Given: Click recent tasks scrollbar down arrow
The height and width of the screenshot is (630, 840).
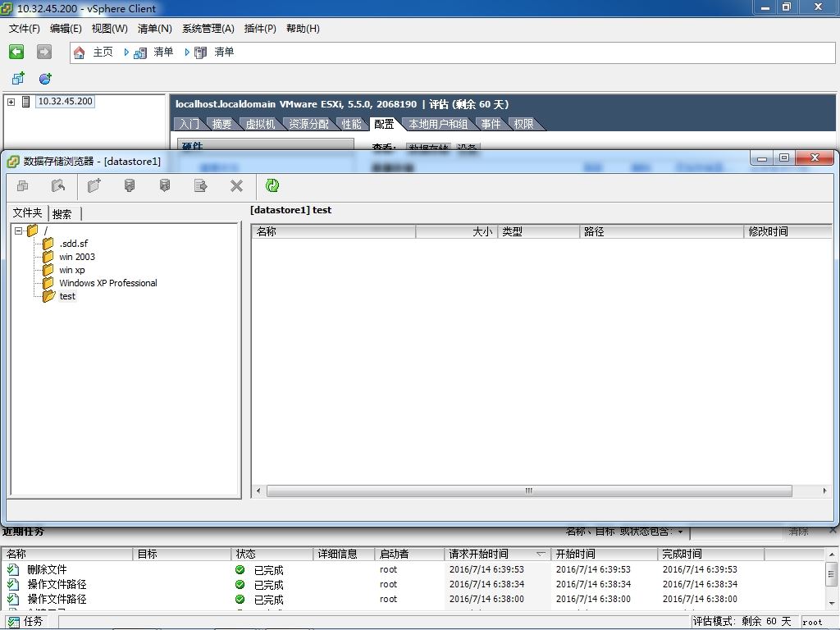Looking at the screenshot, I should (x=831, y=603).
